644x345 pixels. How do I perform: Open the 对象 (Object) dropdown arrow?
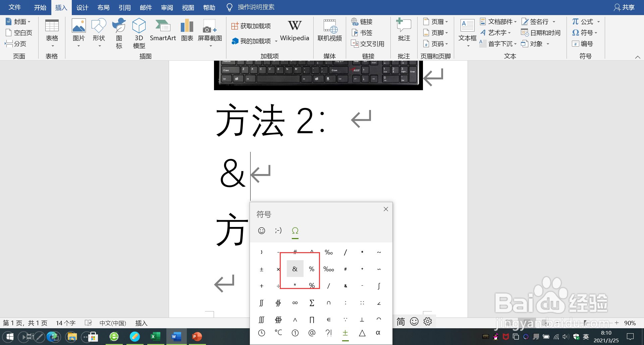(x=548, y=44)
